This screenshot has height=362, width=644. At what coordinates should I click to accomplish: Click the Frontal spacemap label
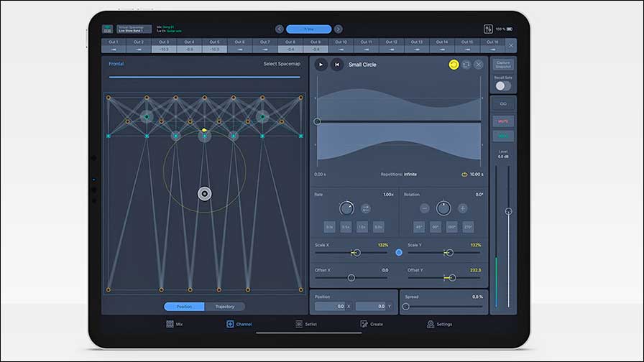(116, 64)
